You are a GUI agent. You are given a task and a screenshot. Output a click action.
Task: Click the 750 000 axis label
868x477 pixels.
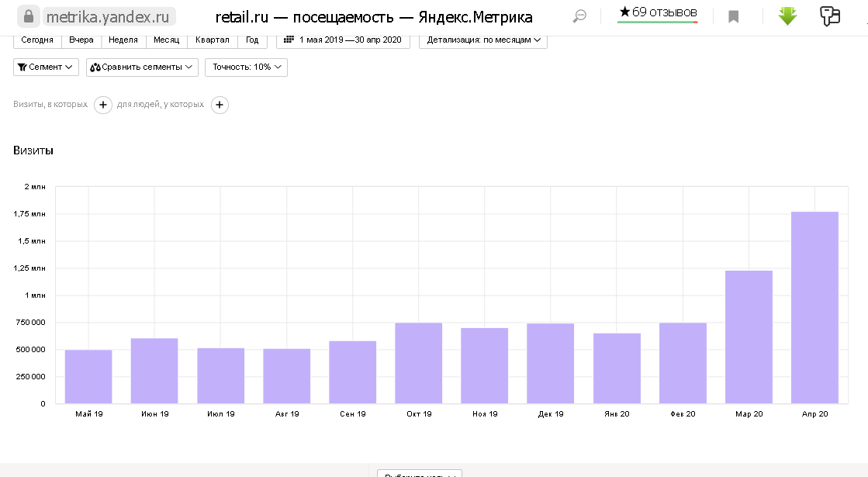(x=30, y=322)
